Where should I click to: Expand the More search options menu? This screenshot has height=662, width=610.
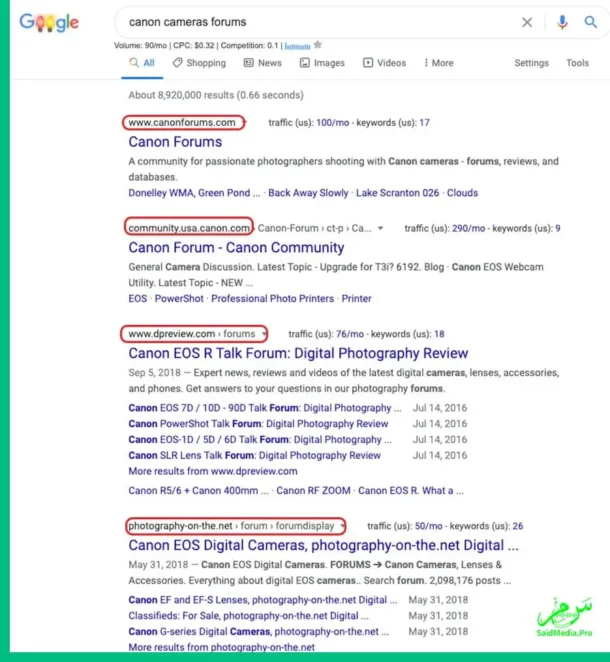tap(438, 63)
